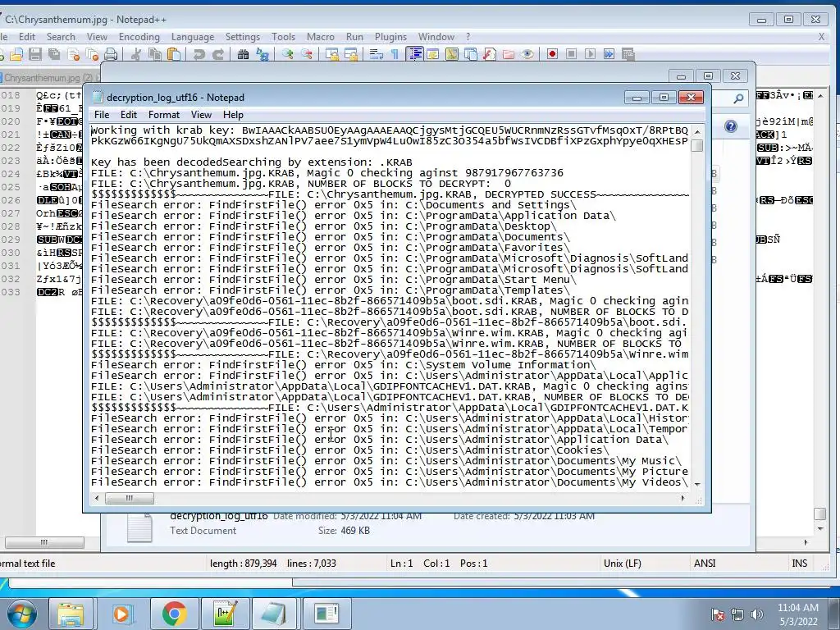Screen dimensions: 840x630
Task: Open Macro menu in Notepad++
Action: point(321,37)
